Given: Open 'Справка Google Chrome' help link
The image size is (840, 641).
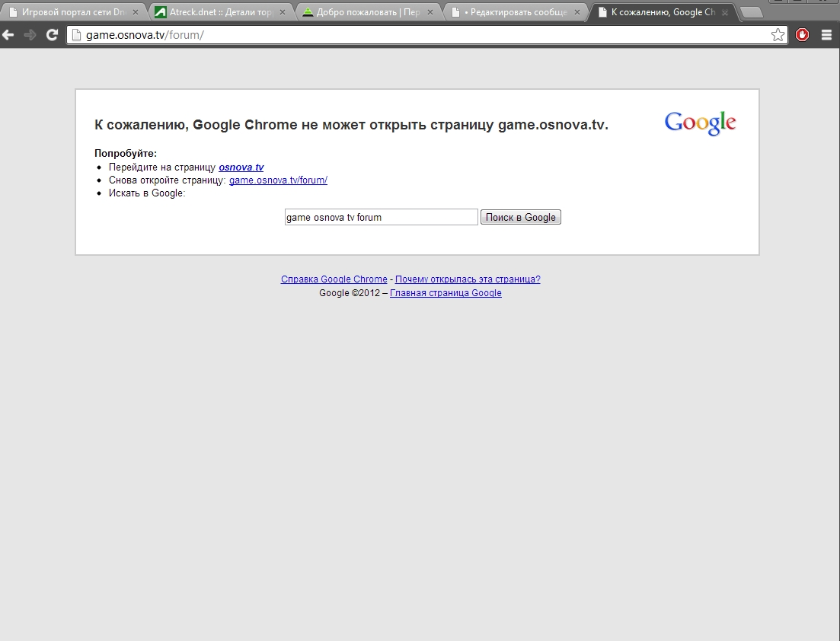Looking at the screenshot, I should point(334,279).
